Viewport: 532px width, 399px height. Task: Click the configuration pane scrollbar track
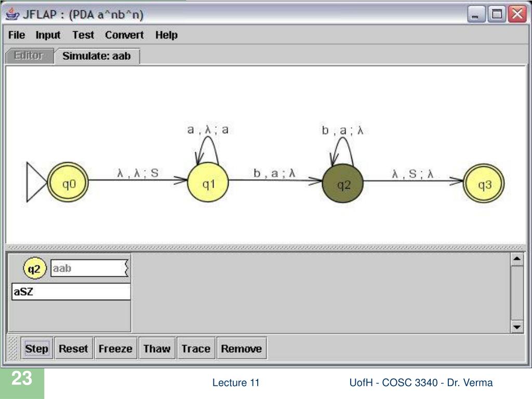coord(517,293)
